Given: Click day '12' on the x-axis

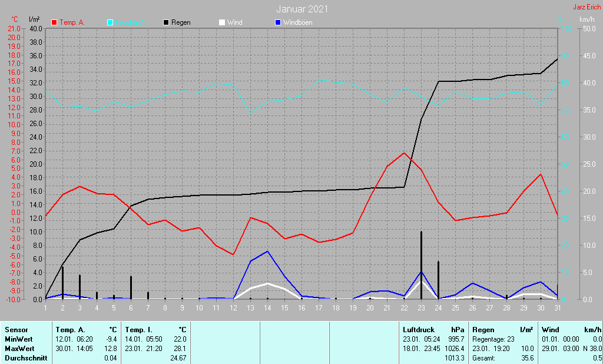Looking at the screenshot, I should [233, 308].
